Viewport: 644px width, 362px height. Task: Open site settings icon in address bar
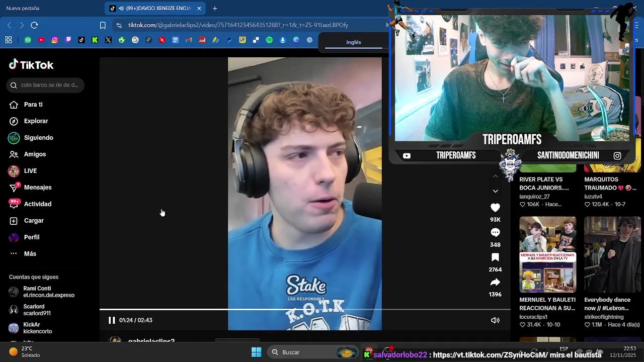pos(118,25)
